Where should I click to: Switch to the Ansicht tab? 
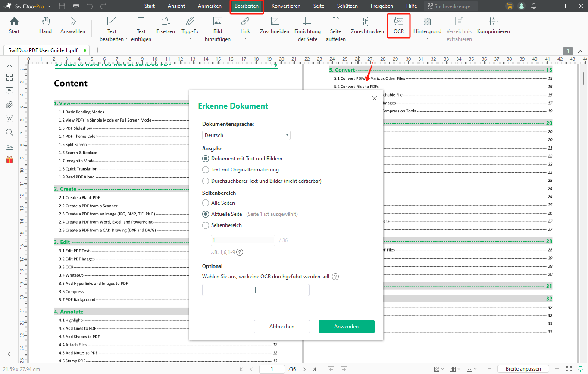[x=176, y=6]
